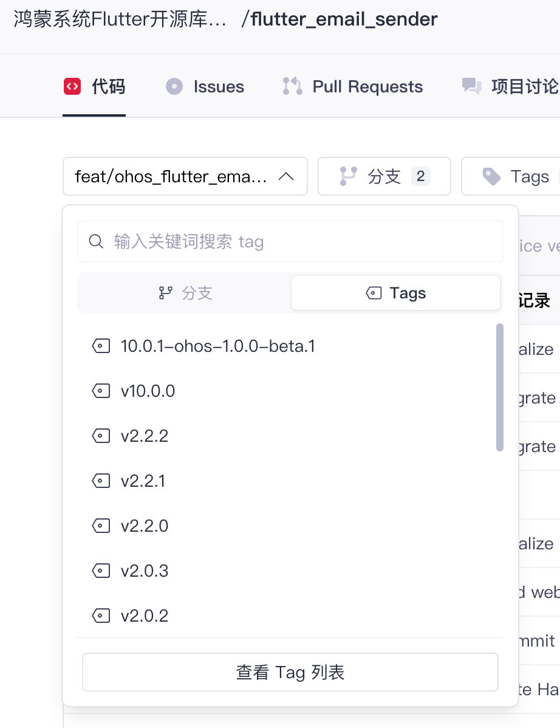The height and width of the screenshot is (728, 560).
Task: Click the tag icon beside v10.0.0
Action: (x=101, y=391)
